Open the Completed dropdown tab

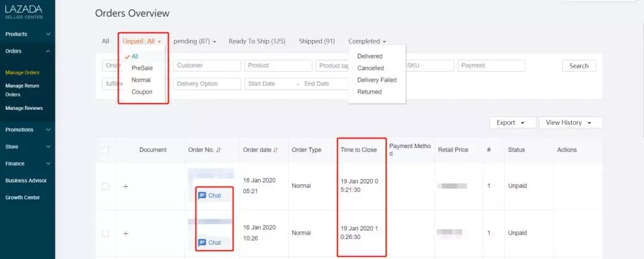tap(367, 41)
